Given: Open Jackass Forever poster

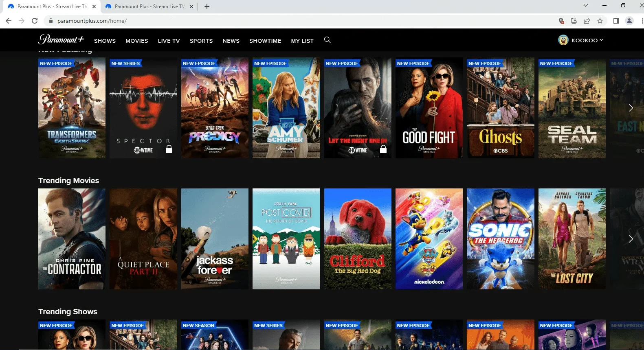Looking at the screenshot, I should 215,239.
